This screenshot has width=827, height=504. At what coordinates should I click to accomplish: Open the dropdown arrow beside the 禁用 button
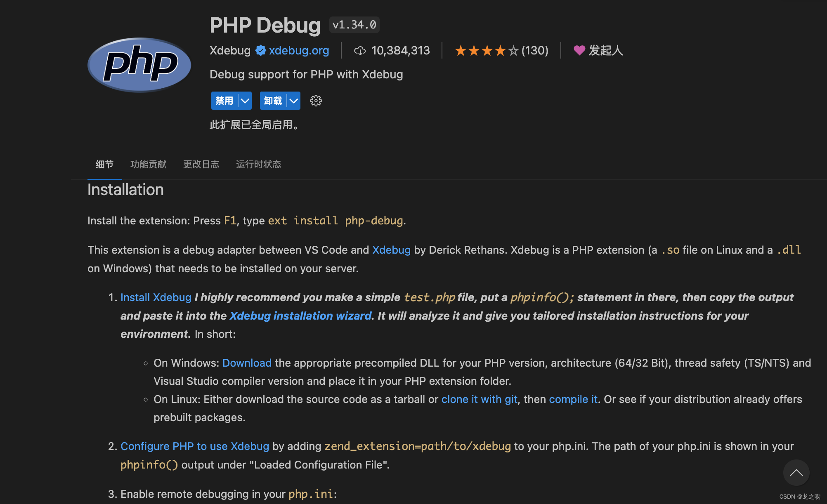point(245,101)
